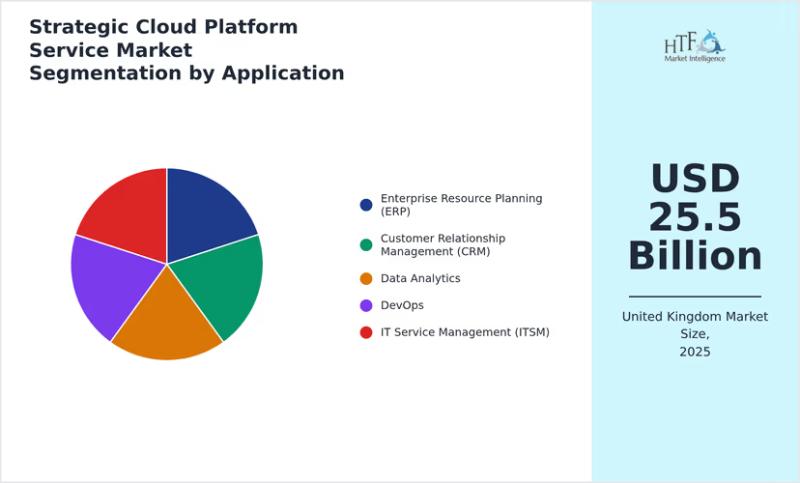This screenshot has width=800, height=483.
Task: Select the orange Data Analytics pie slice
Action: pyautogui.click(x=167, y=322)
